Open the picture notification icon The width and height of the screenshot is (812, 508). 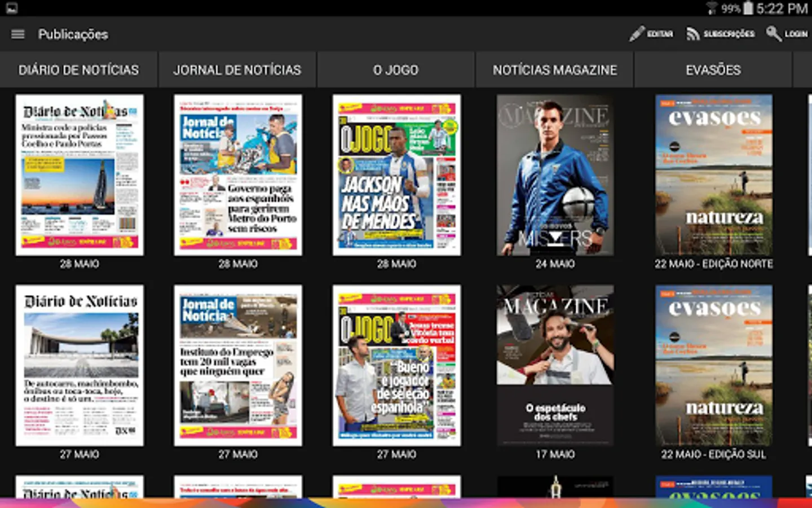[x=11, y=8]
